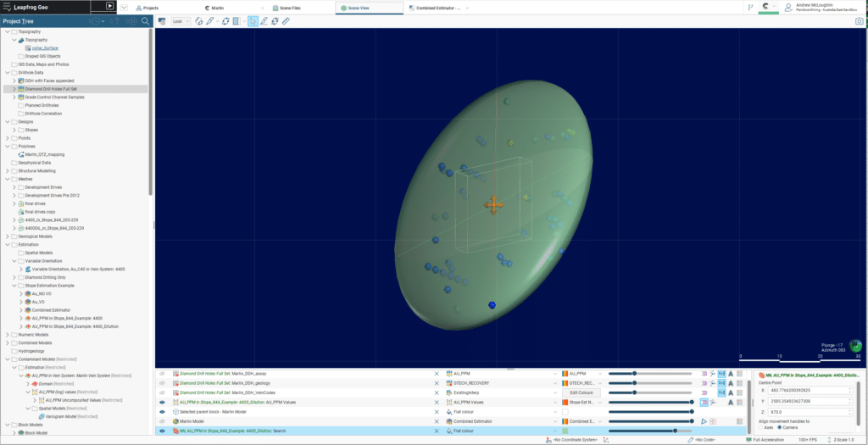Toggle visibility of Marlin_DDH_geology row
Viewport: 868px width, 445px height.
tap(162, 383)
